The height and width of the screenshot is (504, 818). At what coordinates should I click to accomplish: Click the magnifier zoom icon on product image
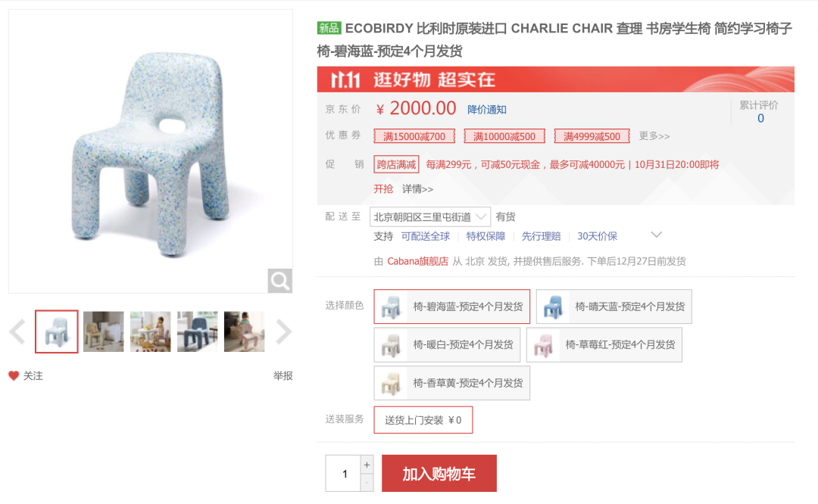coord(279,281)
